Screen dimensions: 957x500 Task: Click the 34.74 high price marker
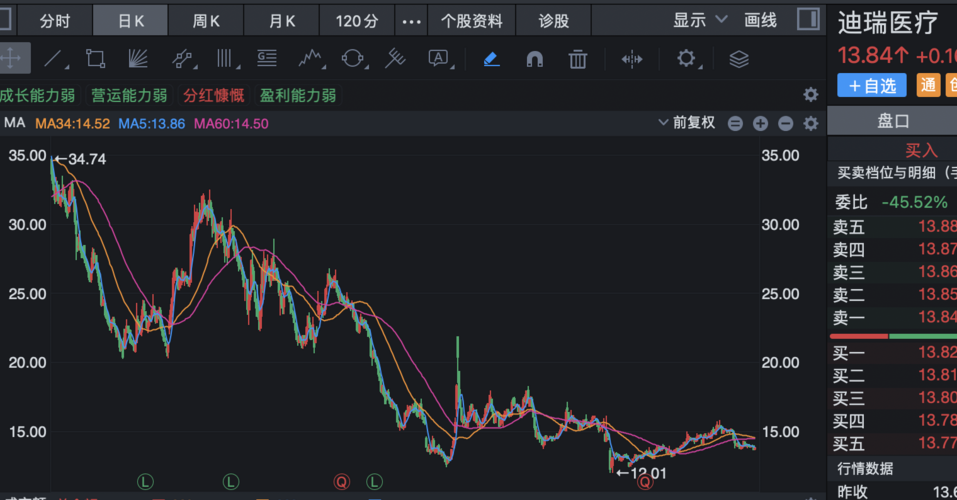[86, 159]
